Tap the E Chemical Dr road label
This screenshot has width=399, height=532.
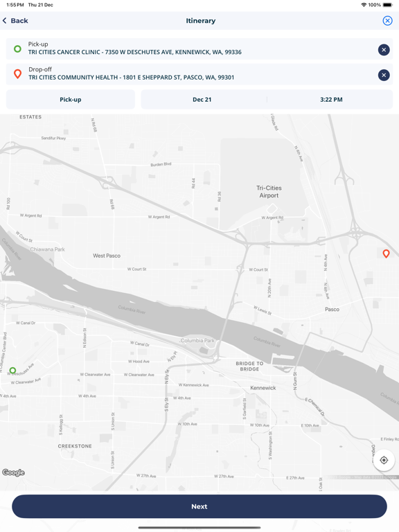314,407
